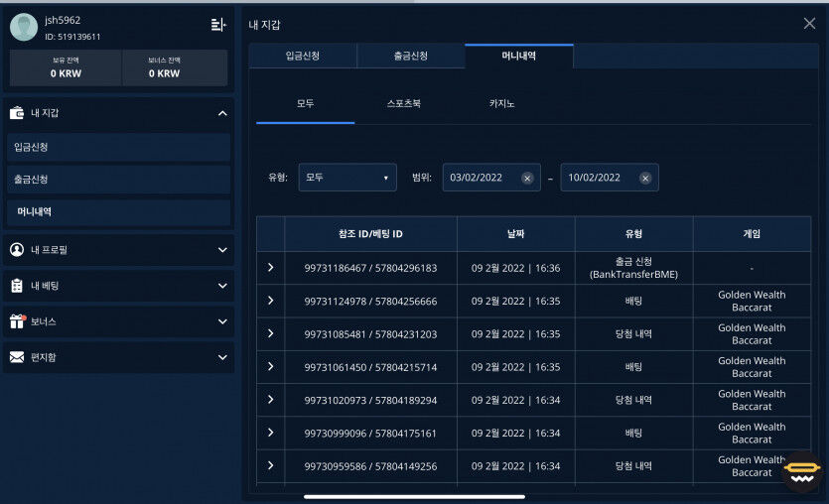Screen dimensions: 829x504
Task: Expand row 99731020973 details
Action: 271,400
